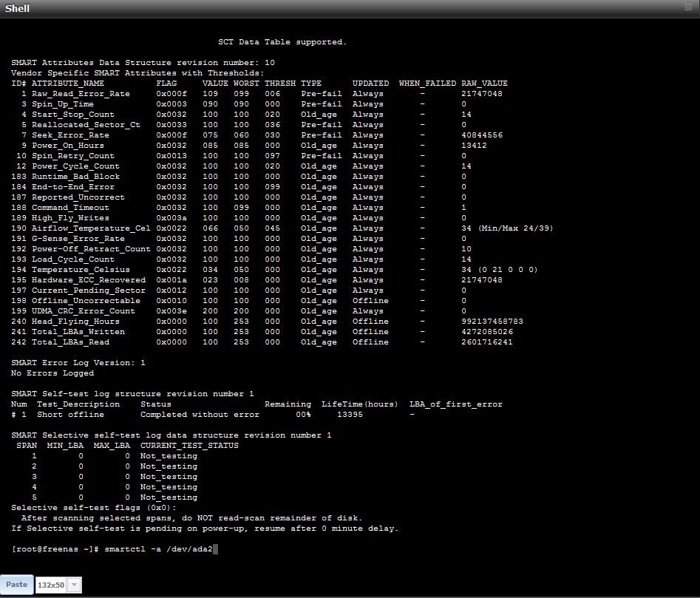This screenshot has height=598, width=700.
Task: Click raw value 40844556
Action: pyautogui.click(x=482, y=135)
